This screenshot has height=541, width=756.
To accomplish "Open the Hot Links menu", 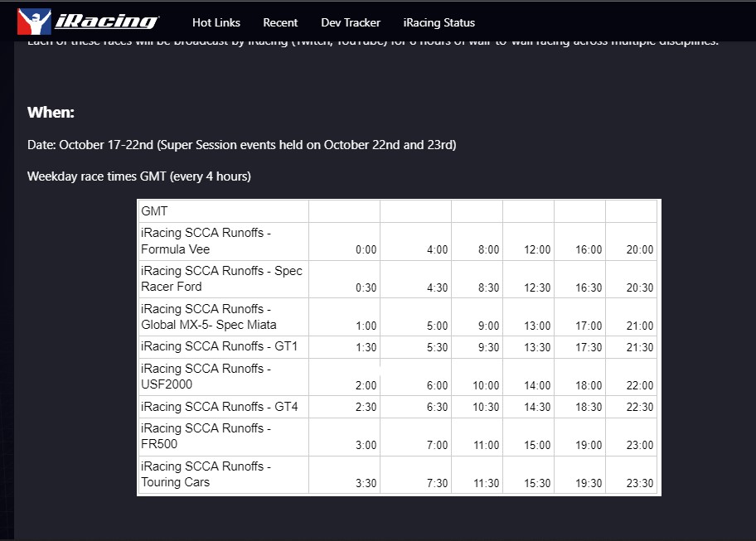I will pyautogui.click(x=216, y=22).
